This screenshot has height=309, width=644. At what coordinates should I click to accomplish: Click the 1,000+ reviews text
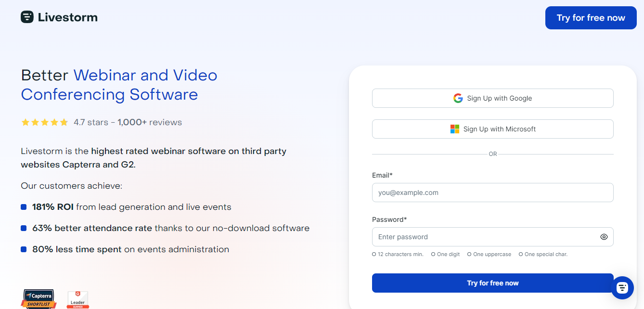pos(150,122)
